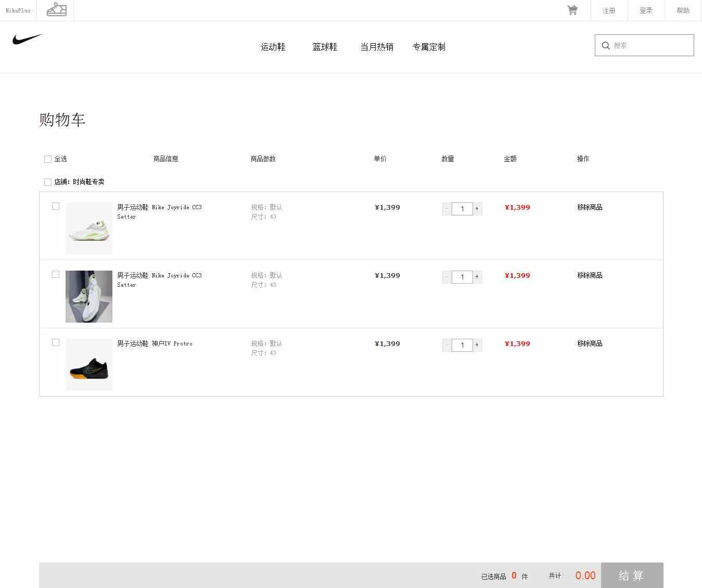Click the search magnifier icon
The image size is (702, 588).
pyautogui.click(x=606, y=45)
